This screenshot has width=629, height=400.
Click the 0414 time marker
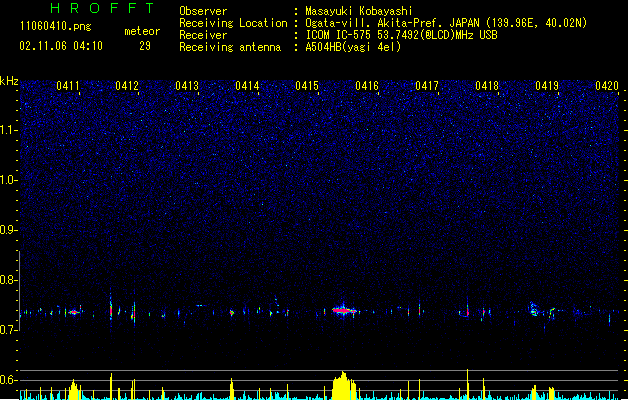[247, 86]
